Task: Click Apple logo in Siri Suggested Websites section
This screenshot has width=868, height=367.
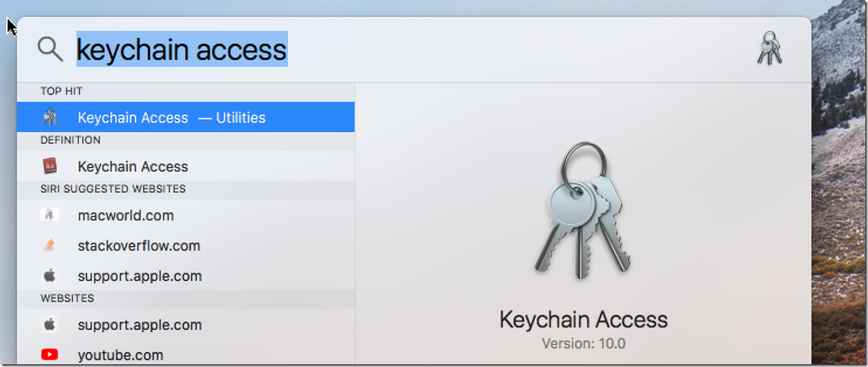Action: [49, 275]
